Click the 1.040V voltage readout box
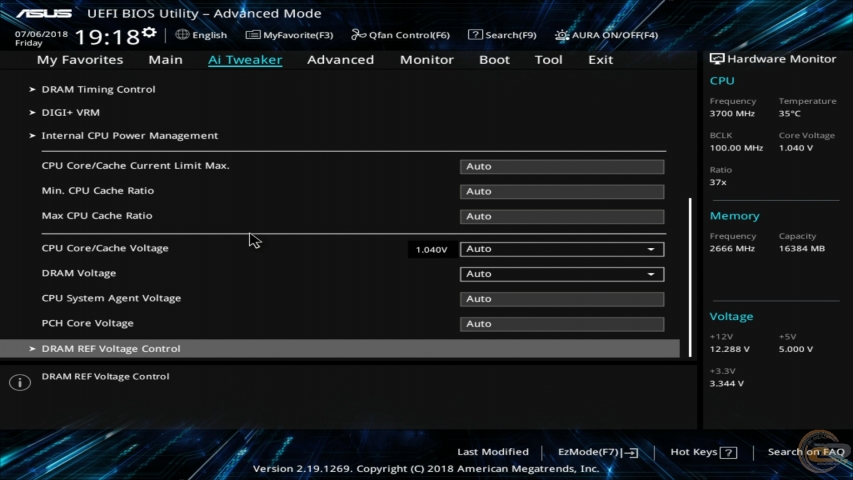This screenshot has width=853, height=480. [x=431, y=249]
